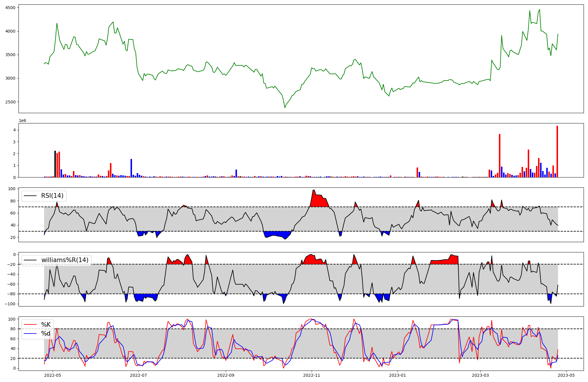This screenshot has width=588, height=382.
Task: Click the tall blue volume bar before July 2022
Action: [131, 168]
